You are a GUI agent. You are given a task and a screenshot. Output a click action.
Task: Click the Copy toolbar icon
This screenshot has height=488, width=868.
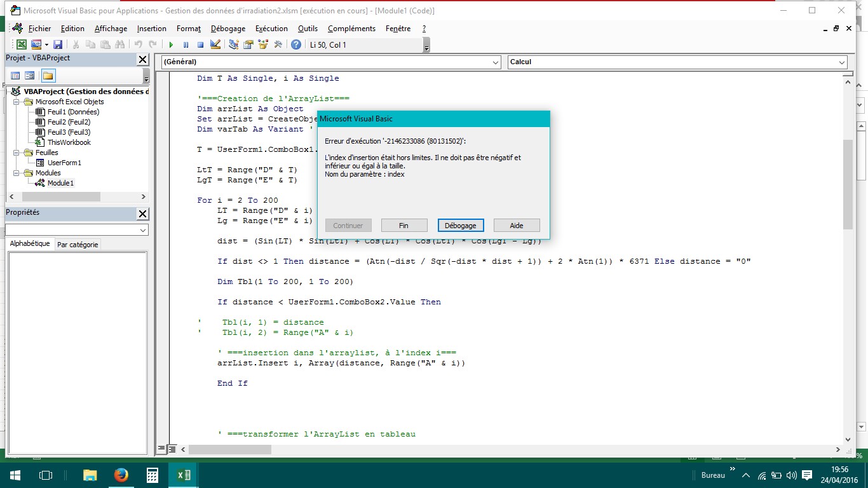coord(90,44)
